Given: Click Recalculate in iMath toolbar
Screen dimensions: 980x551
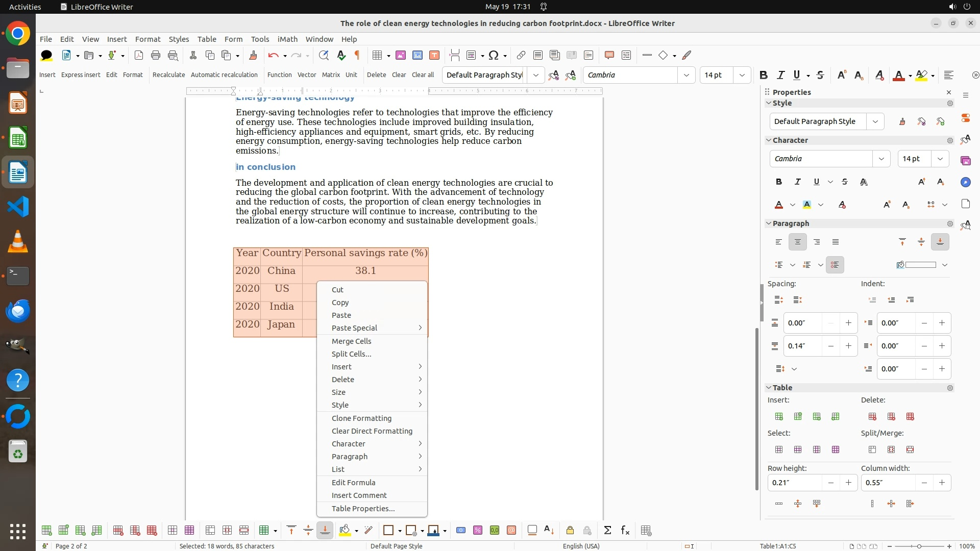Looking at the screenshot, I should tap(168, 74).
